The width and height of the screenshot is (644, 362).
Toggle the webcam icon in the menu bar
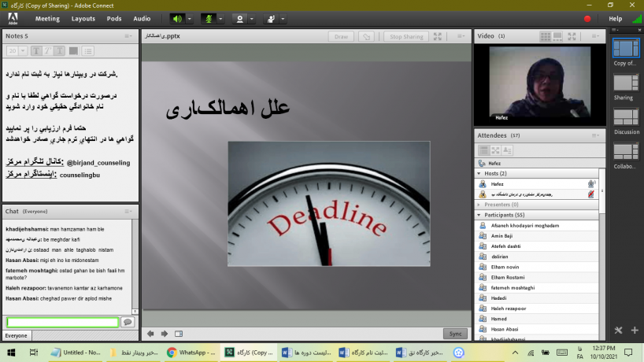tap(240, 19)
